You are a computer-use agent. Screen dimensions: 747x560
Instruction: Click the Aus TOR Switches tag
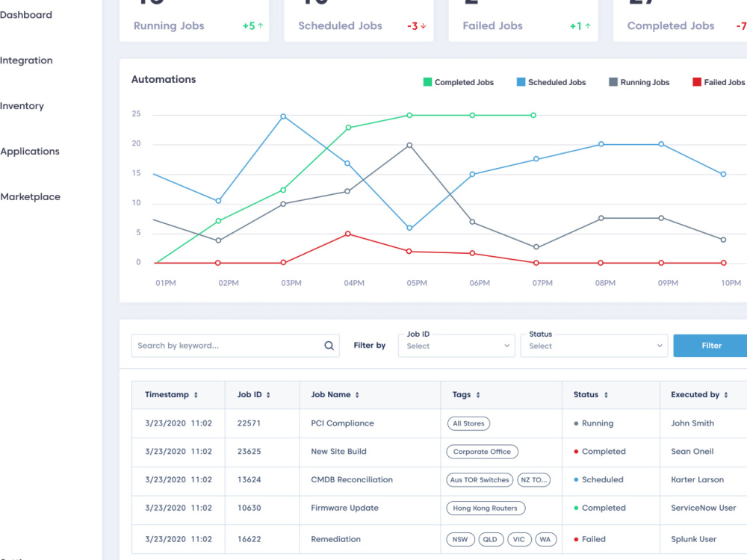point(480,479)
